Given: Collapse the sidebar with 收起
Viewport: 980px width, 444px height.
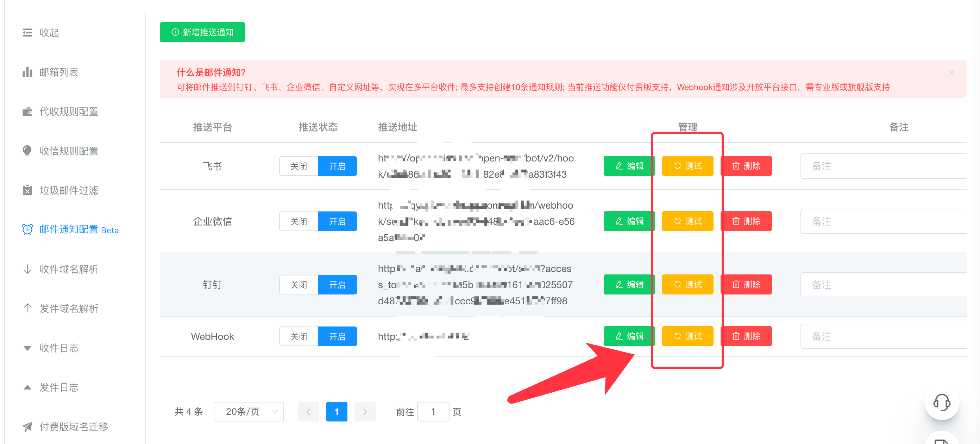Looking at the screenshot, I should click(x=40, y=33).
